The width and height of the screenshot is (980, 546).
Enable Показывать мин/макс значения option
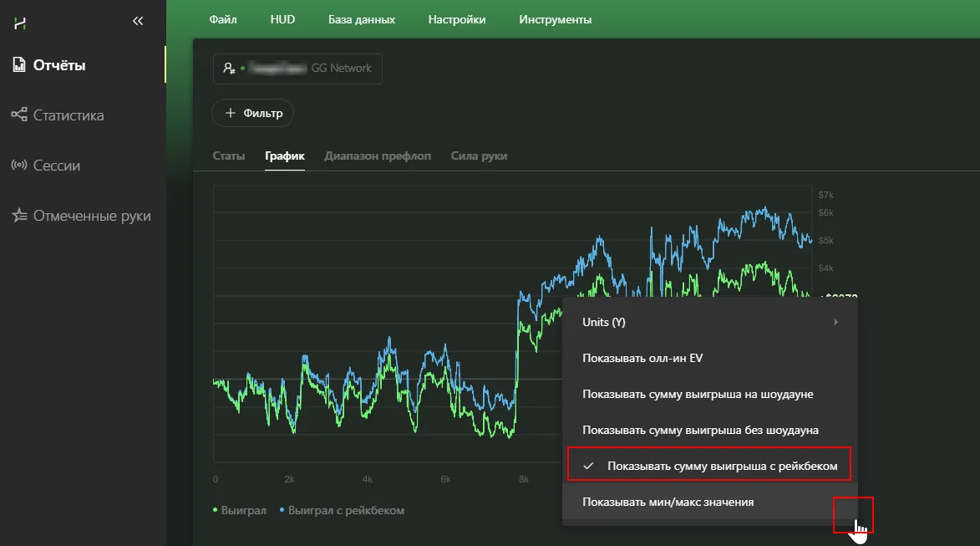(x=668, y=502)
